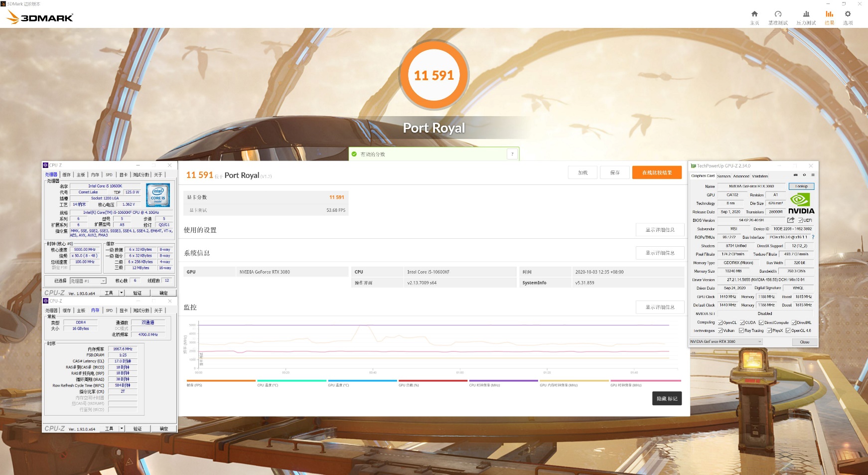Click the help question mark on valid score bar
Viewport: 868px width, 475px height.
[x=512, y=154]
